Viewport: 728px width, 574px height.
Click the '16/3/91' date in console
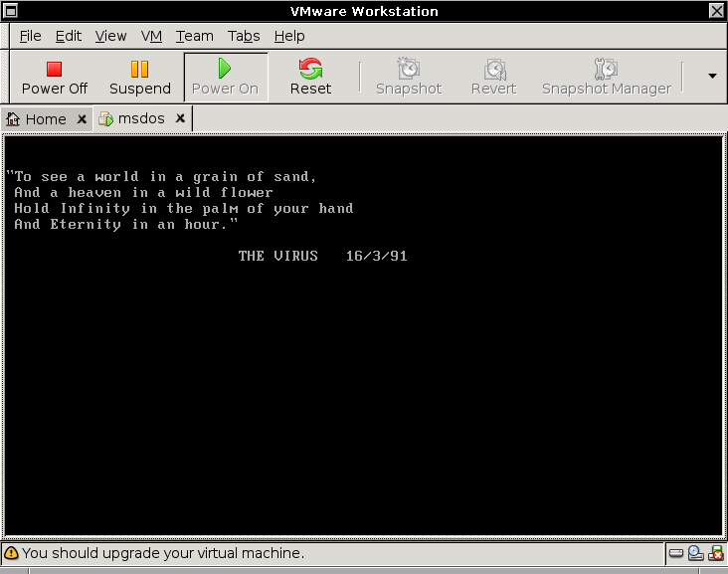point(377,256)
